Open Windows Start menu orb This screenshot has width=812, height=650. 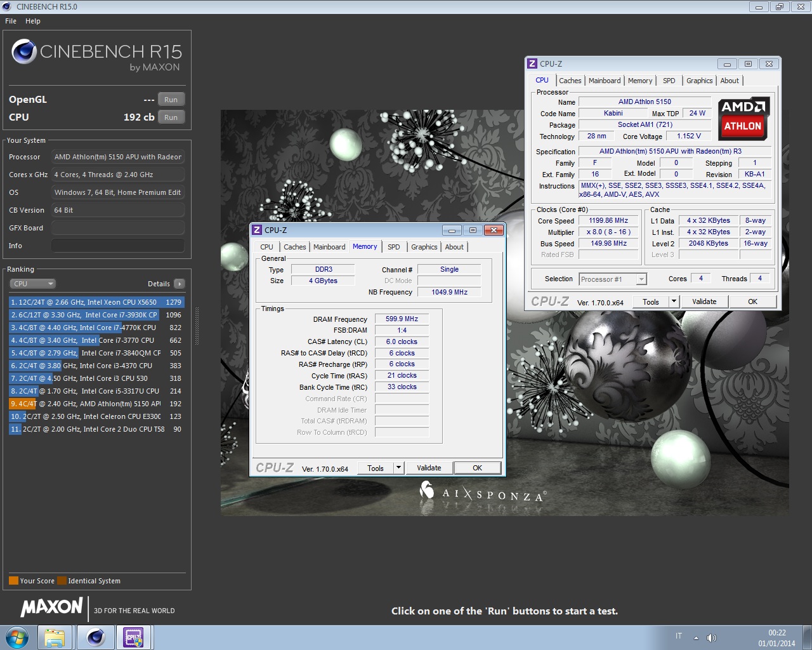[x=17, y=637]
